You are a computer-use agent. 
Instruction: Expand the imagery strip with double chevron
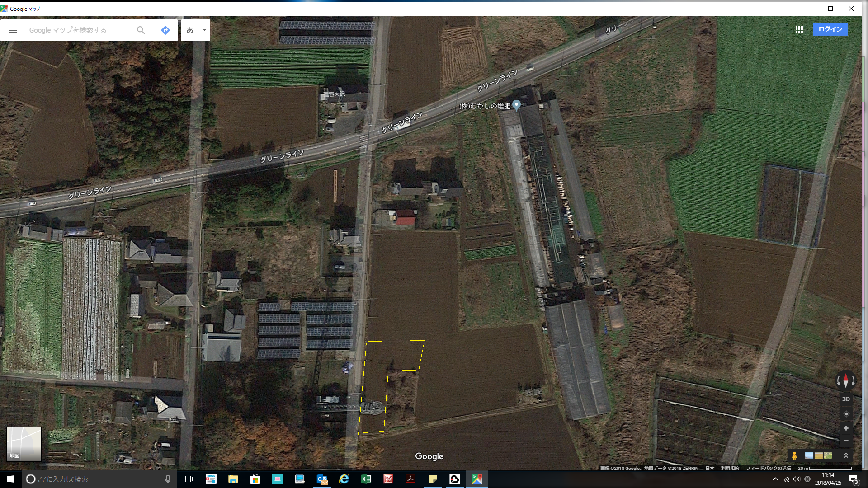pos(846,455)
